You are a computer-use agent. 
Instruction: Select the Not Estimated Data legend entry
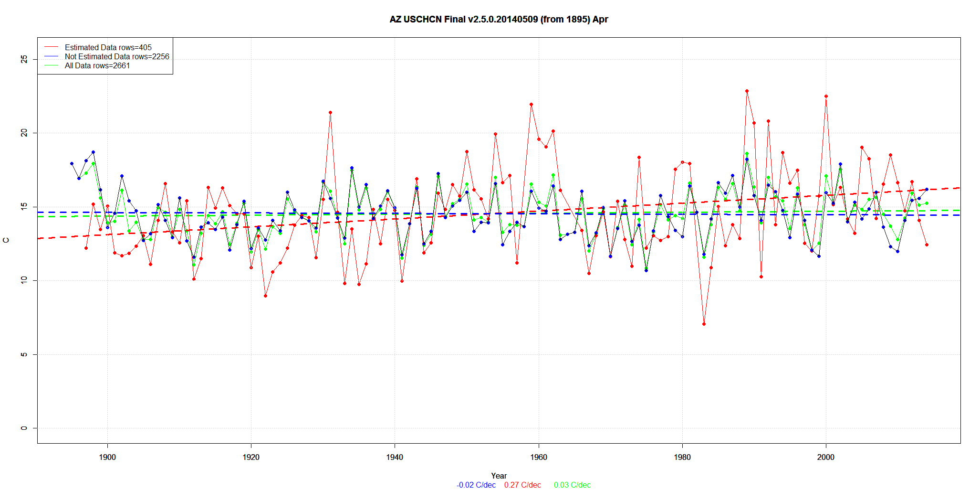tap(117, 56)
